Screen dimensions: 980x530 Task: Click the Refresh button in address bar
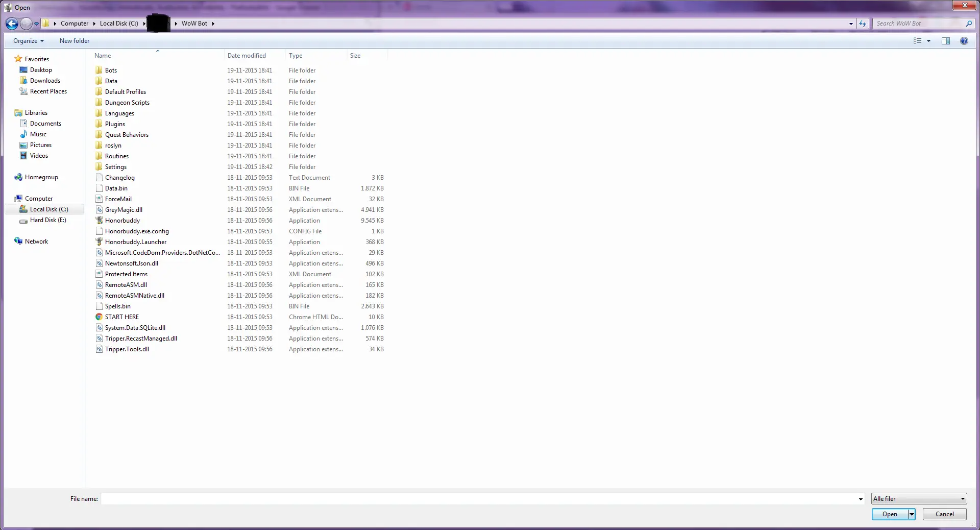(863, 23)
